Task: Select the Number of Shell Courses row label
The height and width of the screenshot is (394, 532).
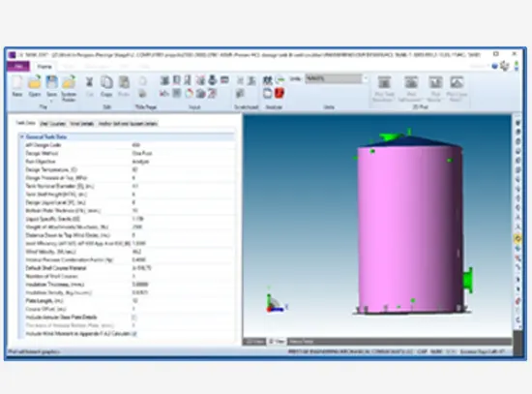Action: tap(52, 276)
